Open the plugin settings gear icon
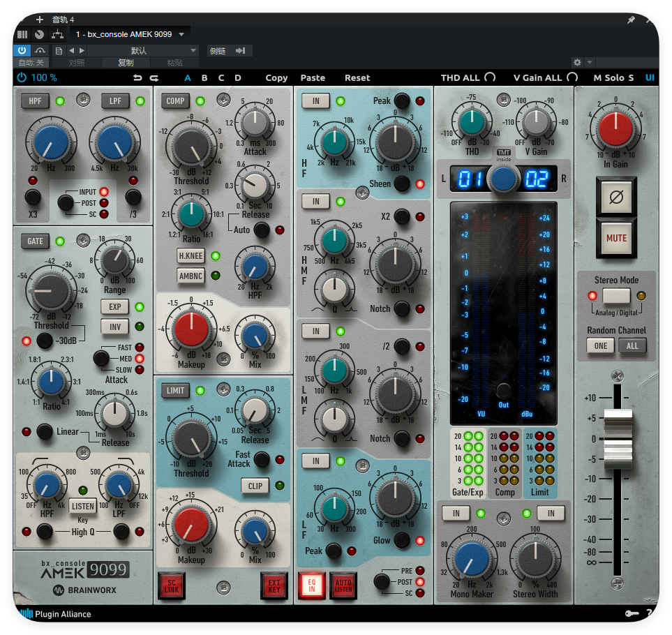Image resolution: width=672 pixels, height=635 pixels. [577, 63]
